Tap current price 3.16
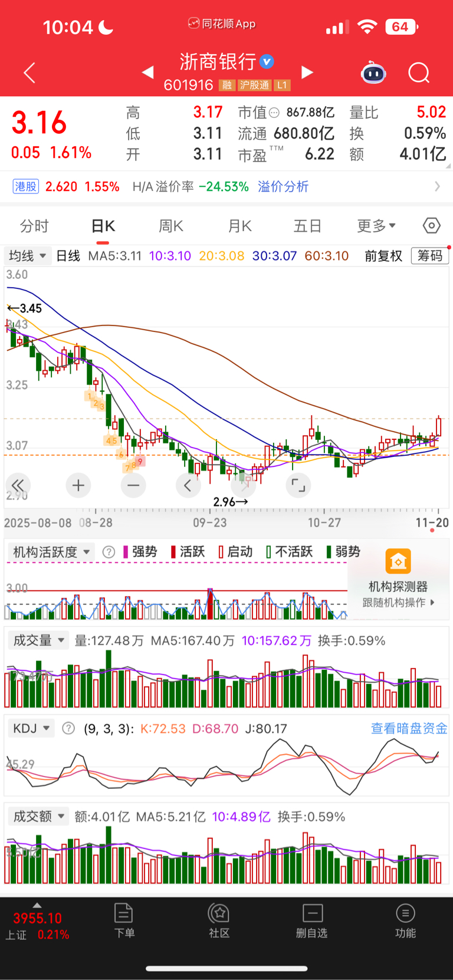 (x=39, y=123)
